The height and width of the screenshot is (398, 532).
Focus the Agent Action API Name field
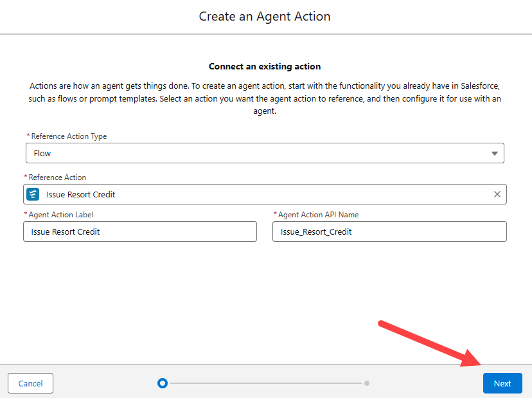coord(389,231)
